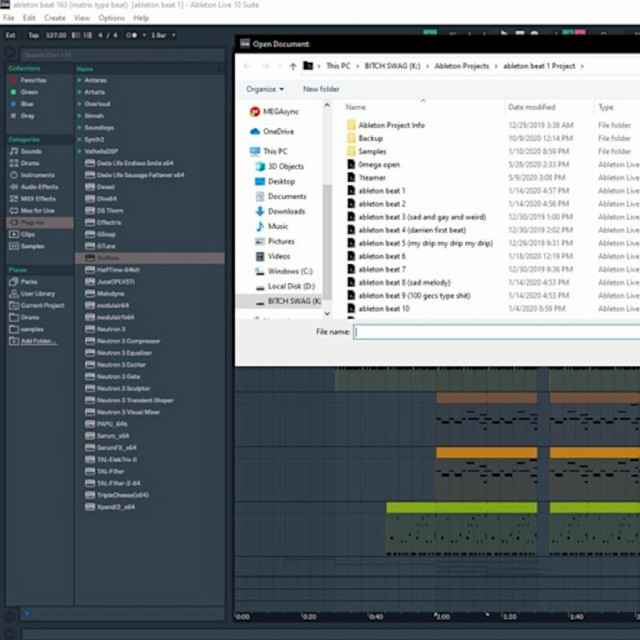
Task: Open the Sounds category in browser
Action: pos(31,151)
